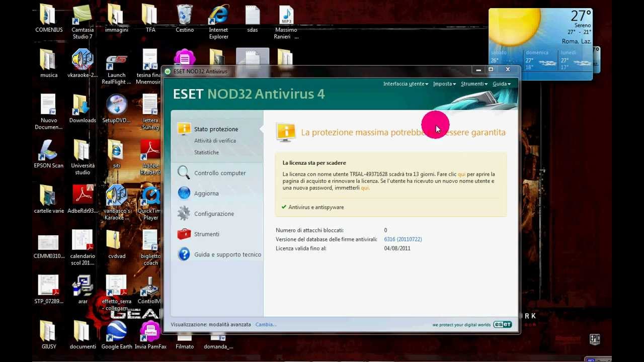This screenshot has height=362, width=644.
Task: Open the Downloads desktop folder
Action: (x=83, y=109)
